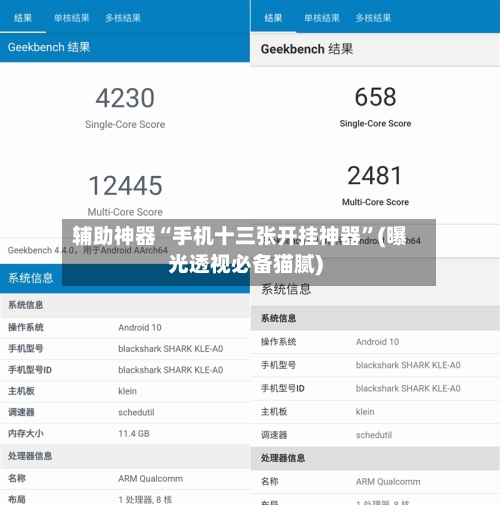Click 'Multi-Core Score' label under 12445
This screenshot has width=500, height=505.
[125, 212]
